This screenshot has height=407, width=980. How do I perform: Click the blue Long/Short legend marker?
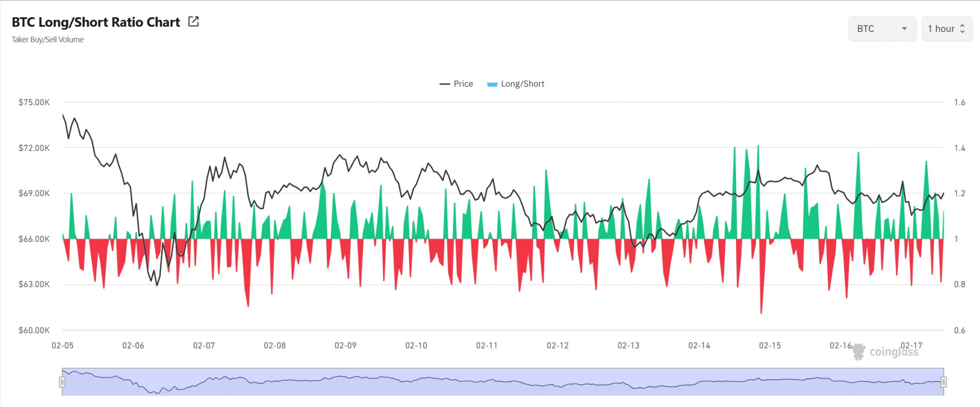[492, 84]
